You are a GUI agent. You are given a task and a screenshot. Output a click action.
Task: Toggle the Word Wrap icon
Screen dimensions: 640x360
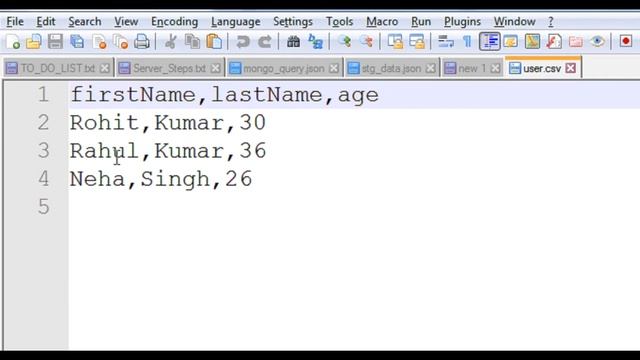click(x=446, y=42)
